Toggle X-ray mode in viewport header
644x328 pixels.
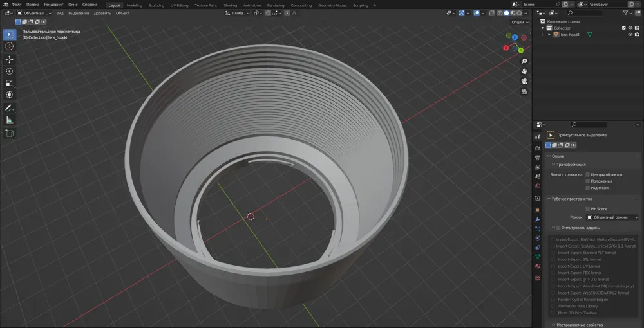pos(491,13)
